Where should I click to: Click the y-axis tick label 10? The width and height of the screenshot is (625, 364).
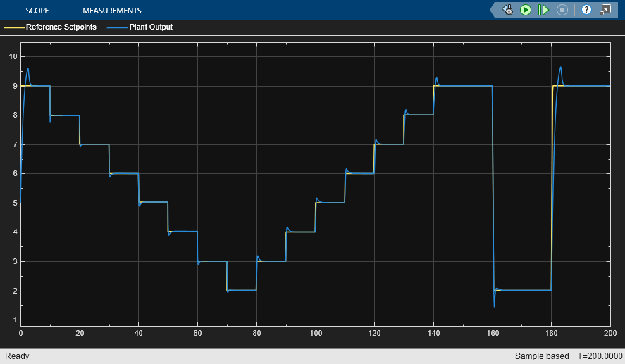point(12,56)
